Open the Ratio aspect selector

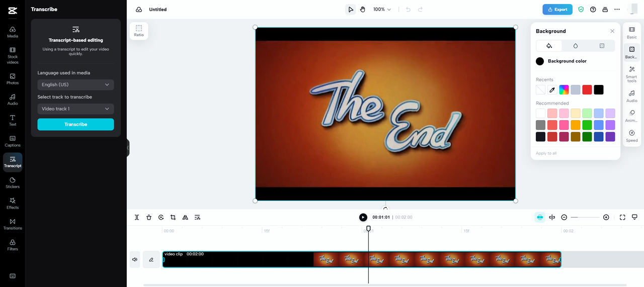point(139,31)
